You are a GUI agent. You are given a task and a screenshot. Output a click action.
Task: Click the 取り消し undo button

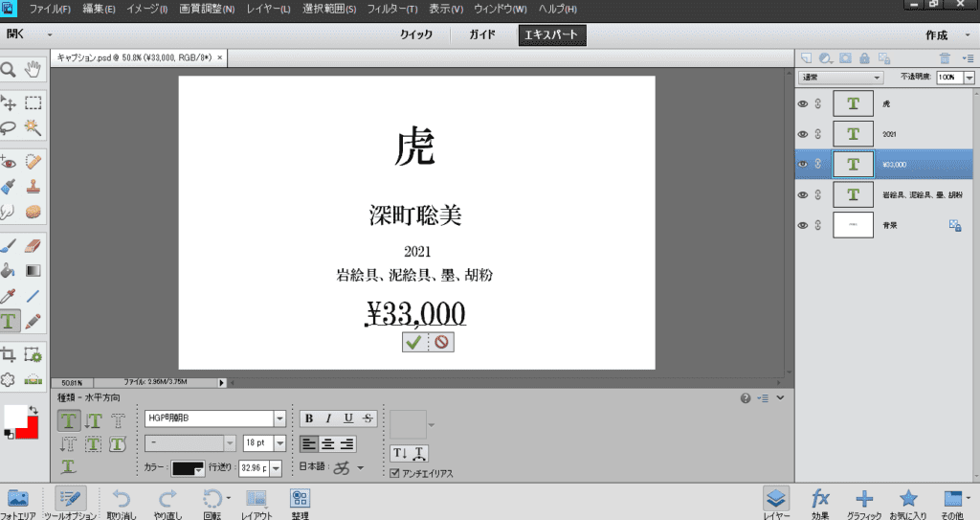point(121,502)
